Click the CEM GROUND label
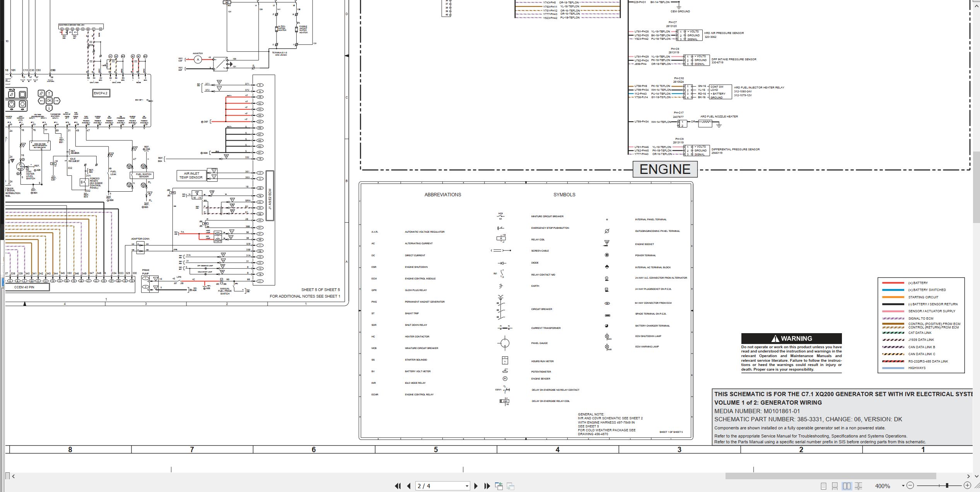The width and height of the screenshot is (980, 492). [x=680, y=12]
